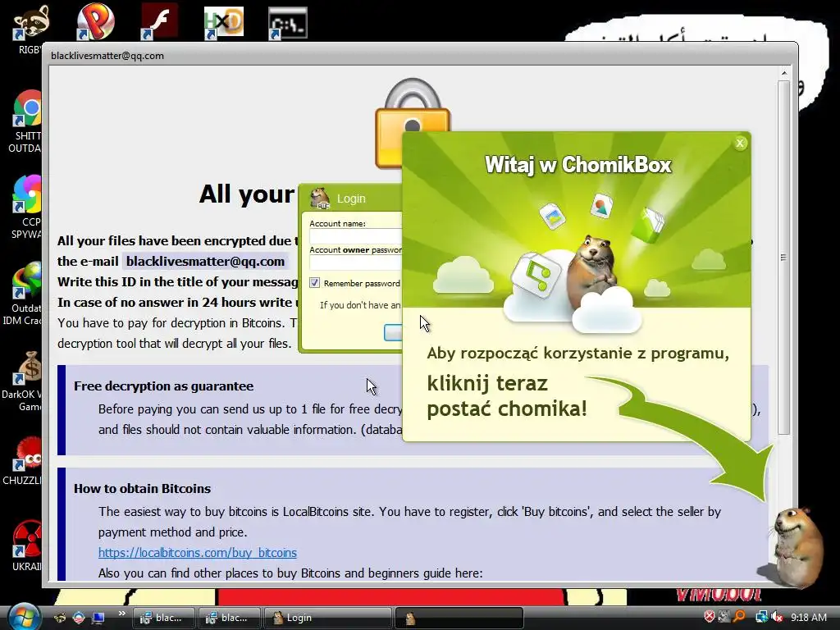Toggle the Remember password checkbox
This screenshot has width=840, height=630.
tap(314, 283)
